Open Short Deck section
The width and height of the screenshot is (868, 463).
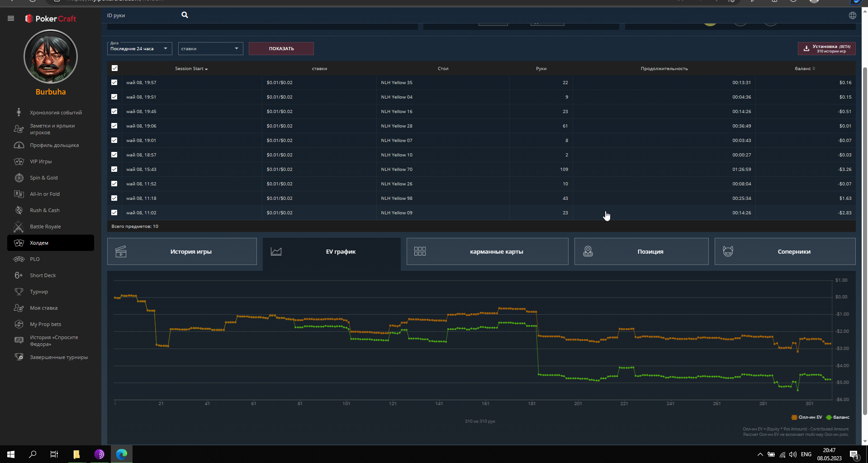[x=51, y=275]
